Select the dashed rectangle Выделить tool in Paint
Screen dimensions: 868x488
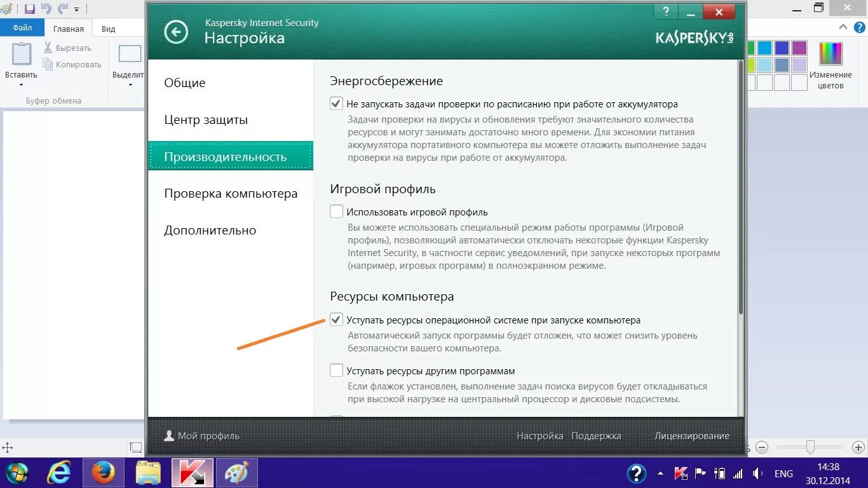[130, 53]
